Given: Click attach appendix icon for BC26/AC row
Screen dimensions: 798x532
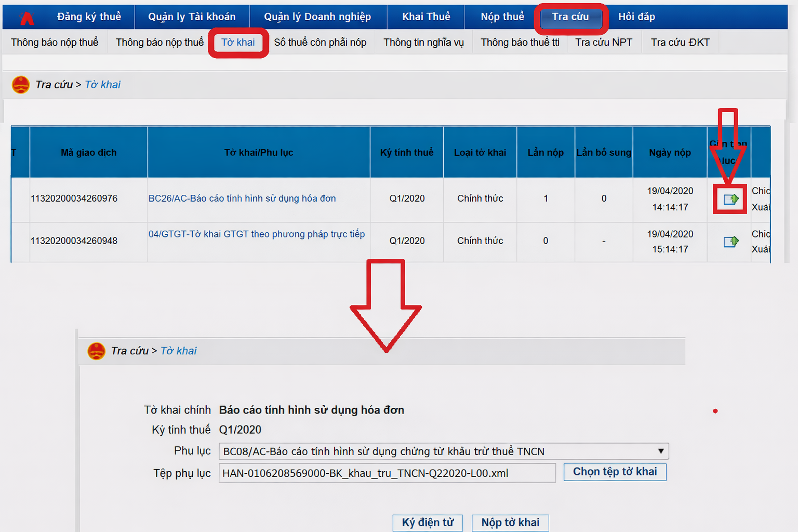Looking at the screenshot, I should (x=730, y=199).
